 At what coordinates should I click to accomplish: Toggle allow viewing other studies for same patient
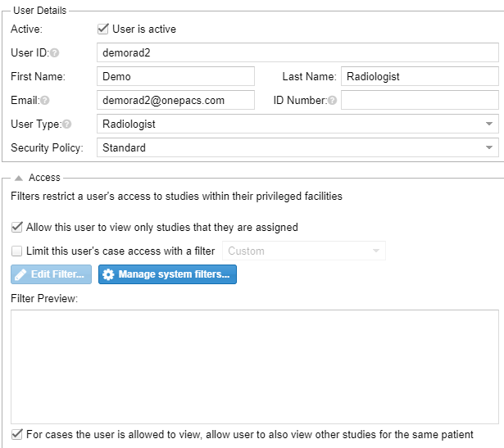pyautogui.click(x=16, y=434)
